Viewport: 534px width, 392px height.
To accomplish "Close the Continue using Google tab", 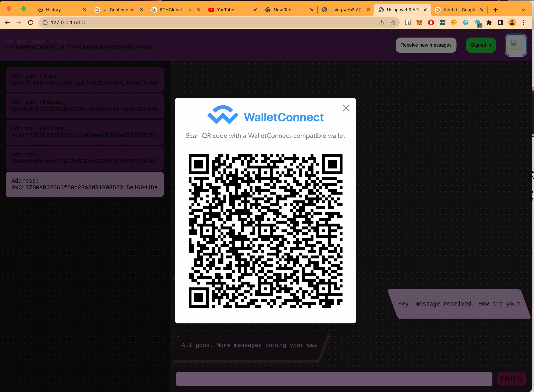I will click(x=142, y=10).
